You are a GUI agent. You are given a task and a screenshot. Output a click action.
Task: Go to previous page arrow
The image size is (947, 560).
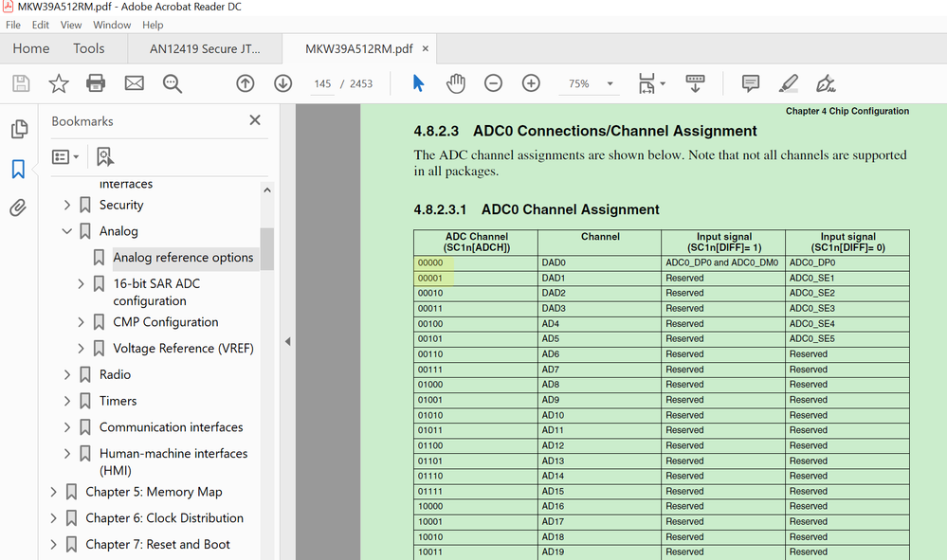[x=246, y=83]
